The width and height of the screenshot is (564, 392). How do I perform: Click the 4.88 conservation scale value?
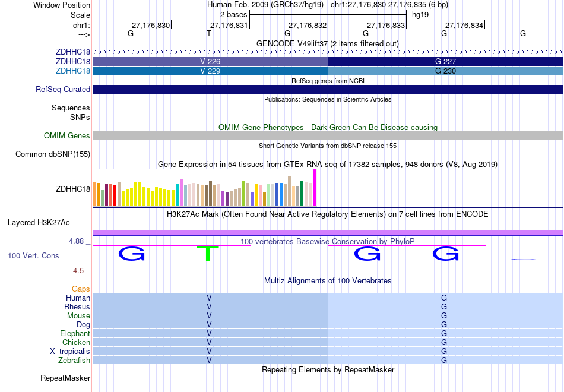(76, 241)
